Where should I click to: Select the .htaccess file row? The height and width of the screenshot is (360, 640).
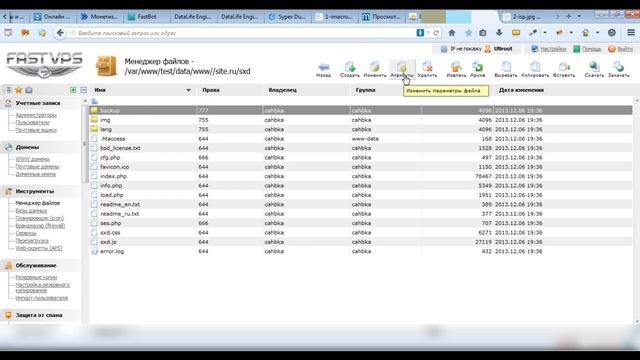pos(361,138)
